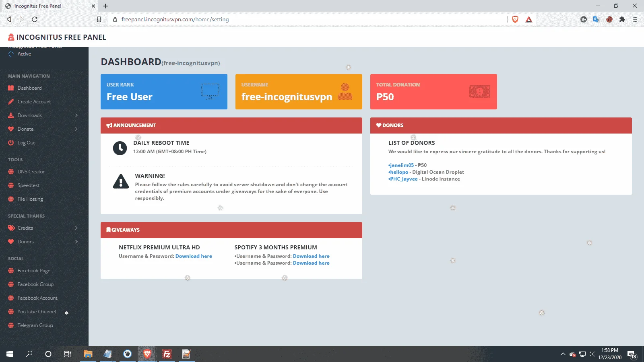Expand the Donate submenu chevron
The width and height of the screenshot is (644, 362).
[76, 129]
